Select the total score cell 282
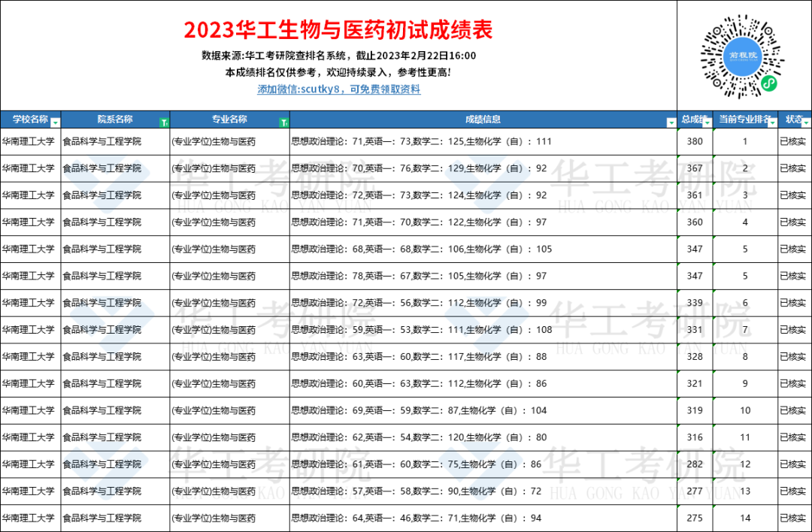Screen dimensions: 812x532 [x=695, y=464]
